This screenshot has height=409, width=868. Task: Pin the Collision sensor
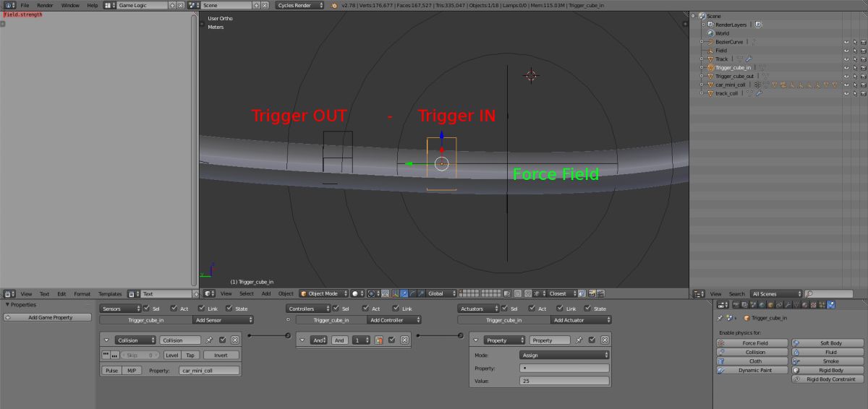[210, 340]
